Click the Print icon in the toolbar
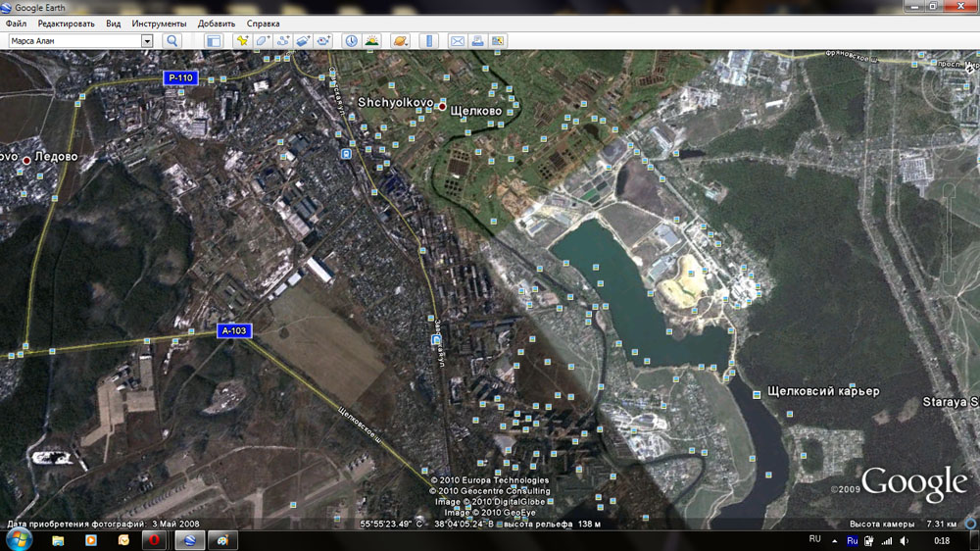 tap(477, 40)
